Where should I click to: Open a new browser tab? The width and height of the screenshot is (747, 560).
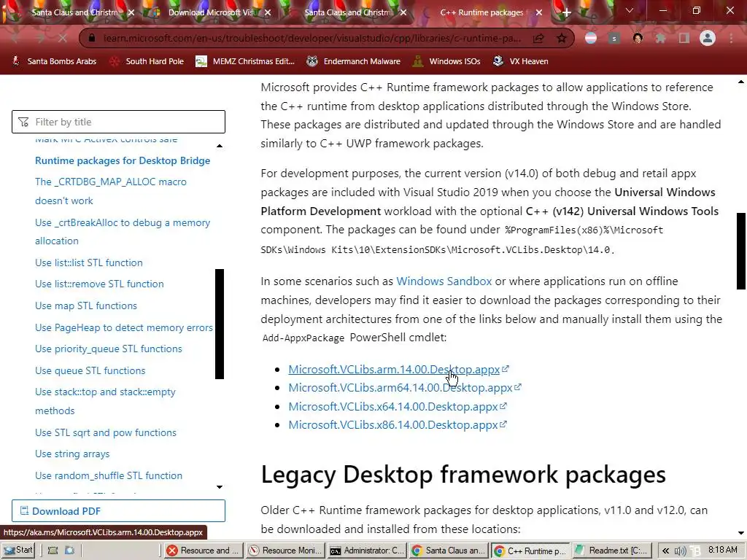(566, 13)
